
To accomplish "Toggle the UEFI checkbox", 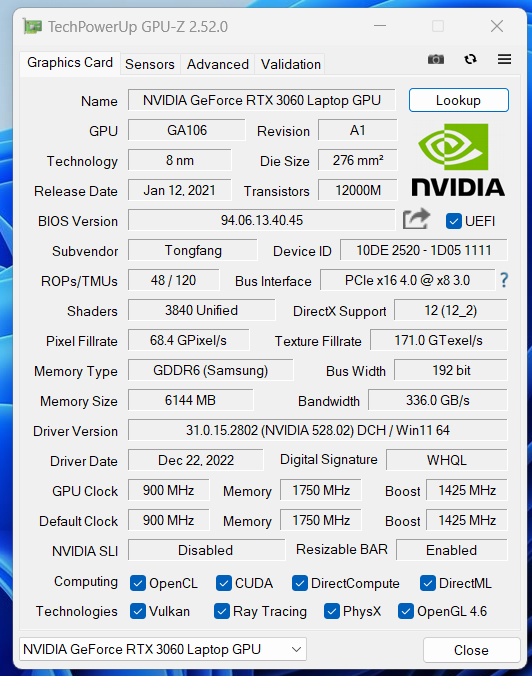I will [x=454, y=221].
